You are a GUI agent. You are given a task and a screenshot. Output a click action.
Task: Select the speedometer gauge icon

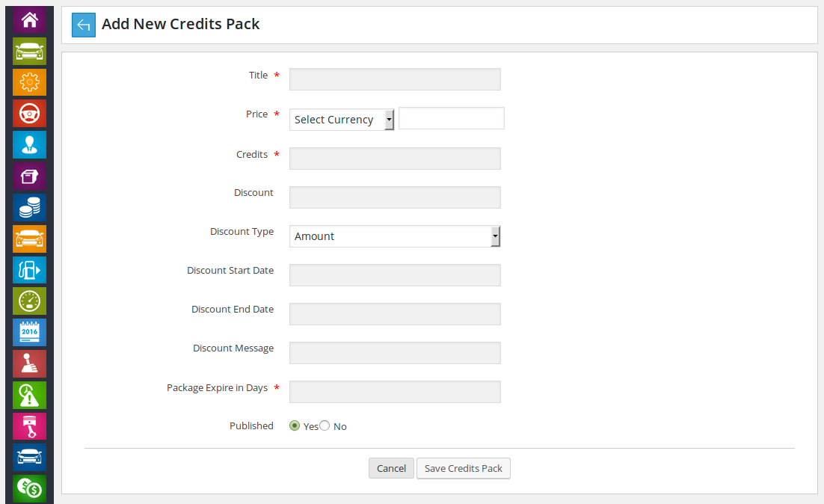[x=29, y=301]
